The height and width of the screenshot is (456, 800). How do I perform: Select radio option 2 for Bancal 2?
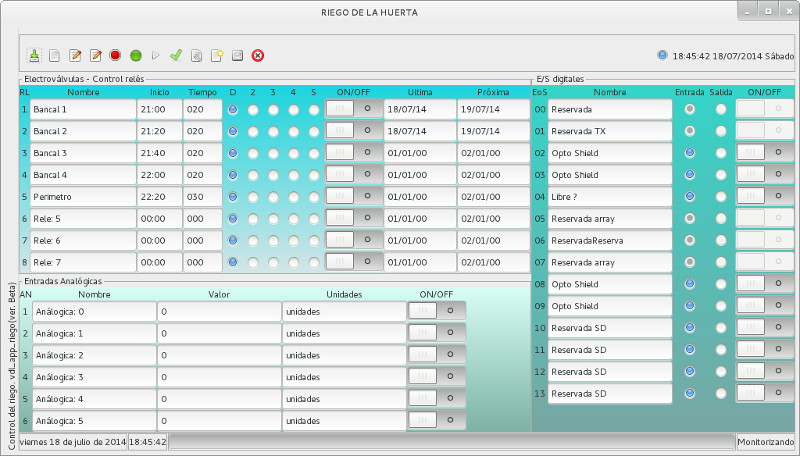click(x=253, y=131)
